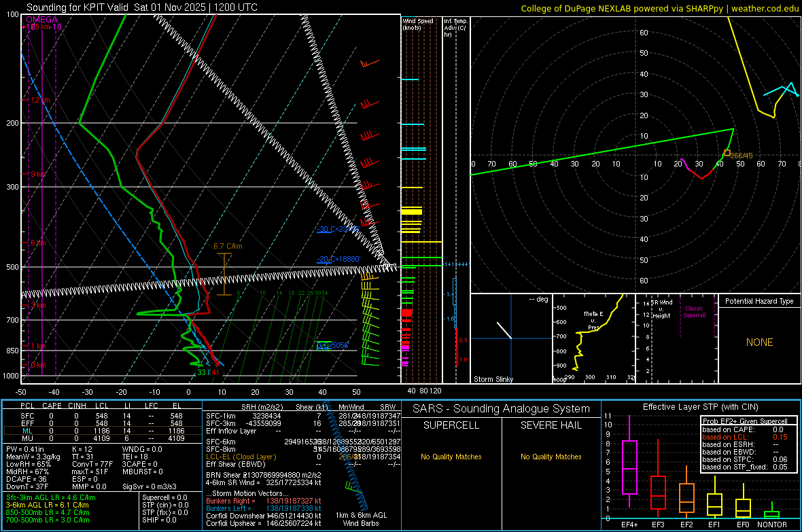Select Sfc-3km AGL LR = 4.6 C/km
Image resolution: width=802 pixels, height=532 pixels.
[51, 497]
